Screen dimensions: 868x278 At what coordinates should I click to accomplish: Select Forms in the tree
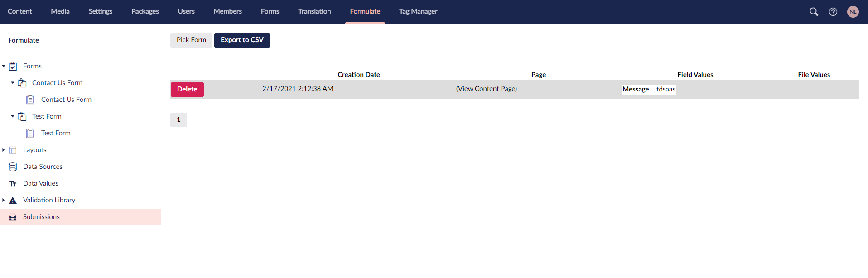pos(32,66)
